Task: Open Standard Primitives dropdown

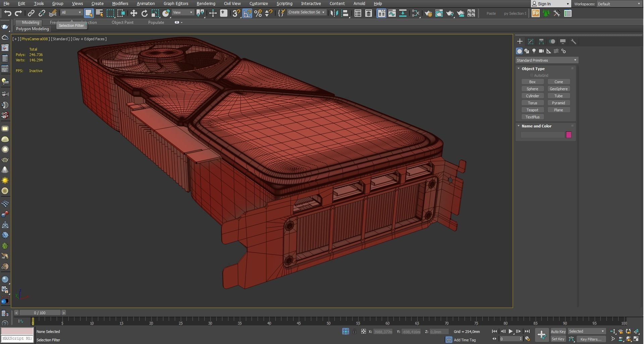Action: click(x=547, y=60)
